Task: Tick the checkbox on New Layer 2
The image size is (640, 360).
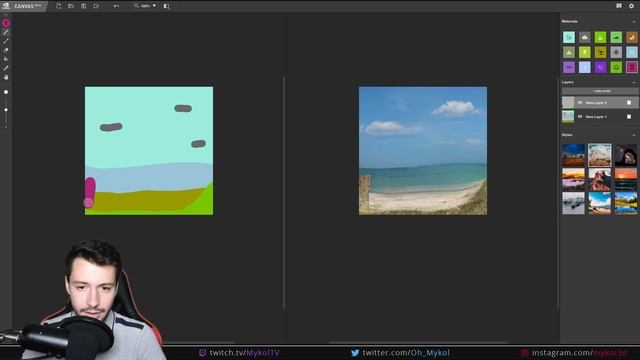Action: click(629, 102)
